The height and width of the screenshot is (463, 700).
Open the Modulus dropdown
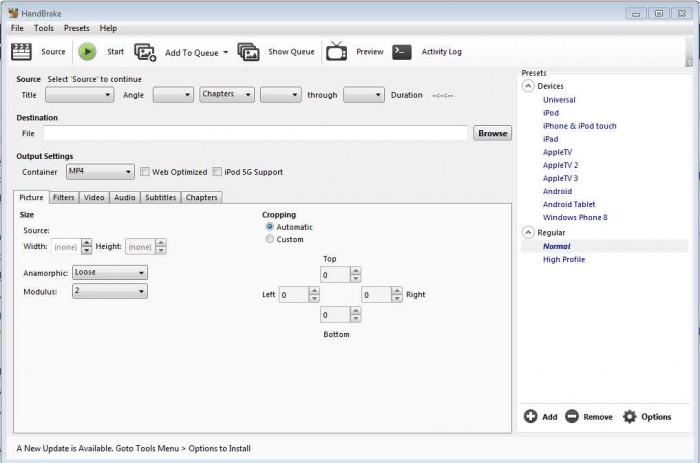pyautogui.click(x=110, y=291)
